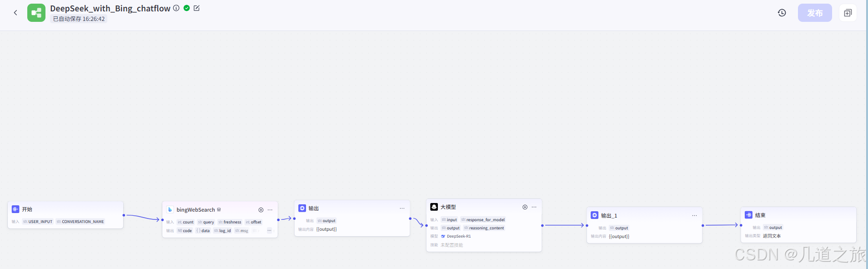Click the DeepSeek-R1 model logo icon
Image resolution: width=868 pixels, height=269 pixels.
tap(443, 236)
